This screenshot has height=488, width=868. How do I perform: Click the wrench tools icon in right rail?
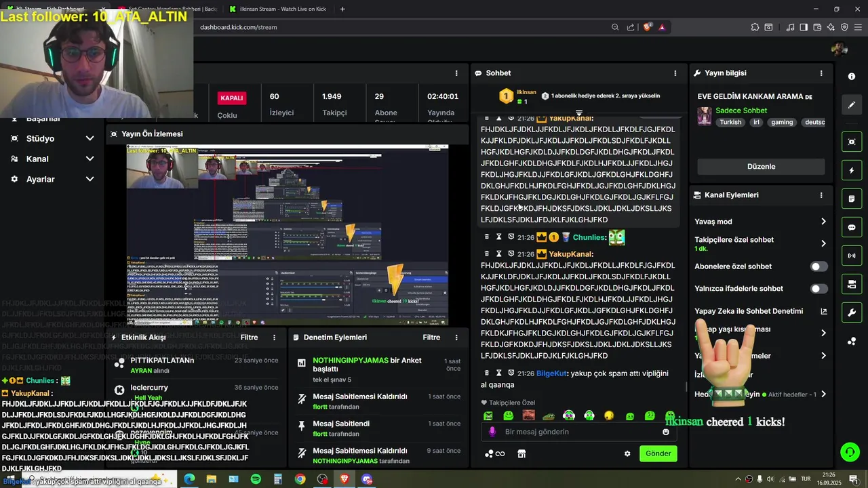pyautogui.click(x=852, y=312)
